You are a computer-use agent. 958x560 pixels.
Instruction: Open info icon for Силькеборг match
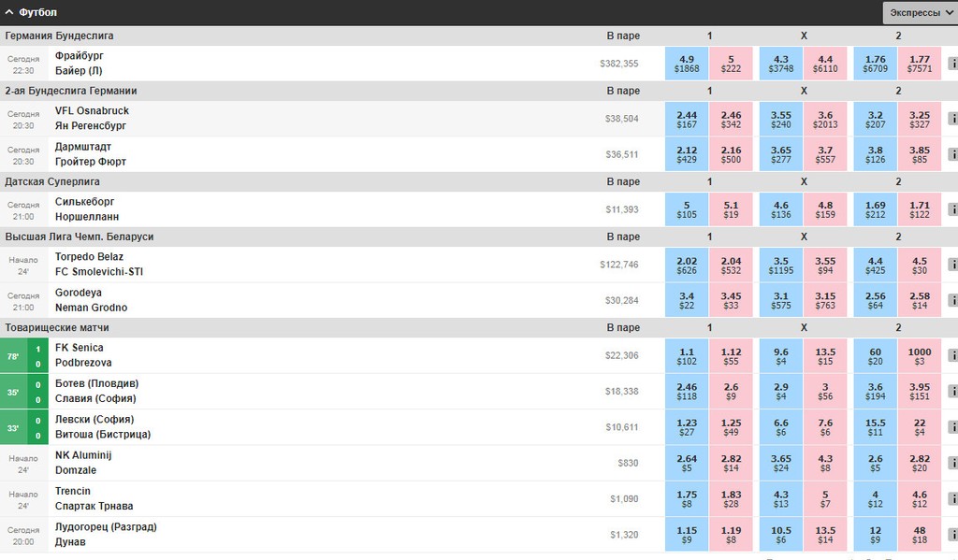pyautogui.click(x=952, y=209)
